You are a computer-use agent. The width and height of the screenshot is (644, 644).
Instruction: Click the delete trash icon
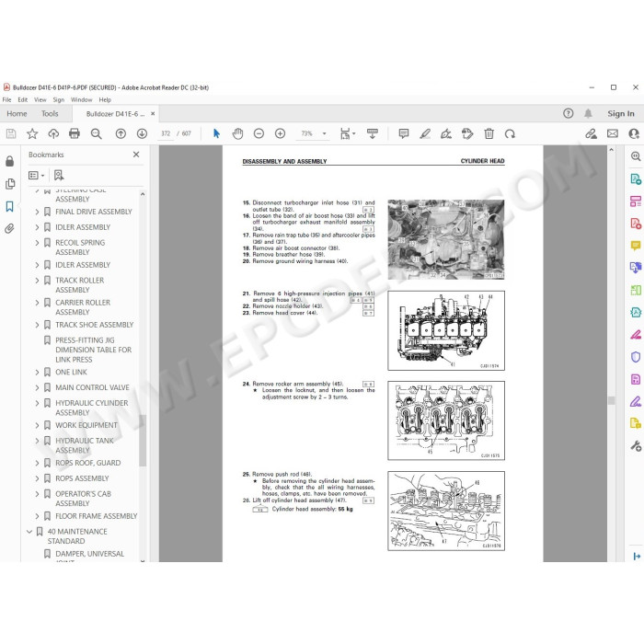point(489,133)
